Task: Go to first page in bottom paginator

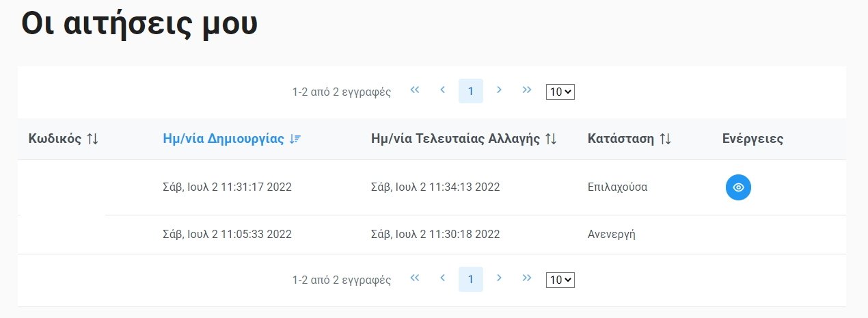Action: 414,278
